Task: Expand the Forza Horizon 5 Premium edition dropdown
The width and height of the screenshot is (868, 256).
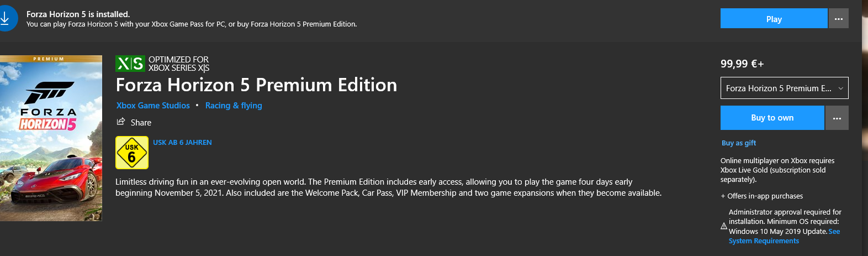Action: [778, 88]
